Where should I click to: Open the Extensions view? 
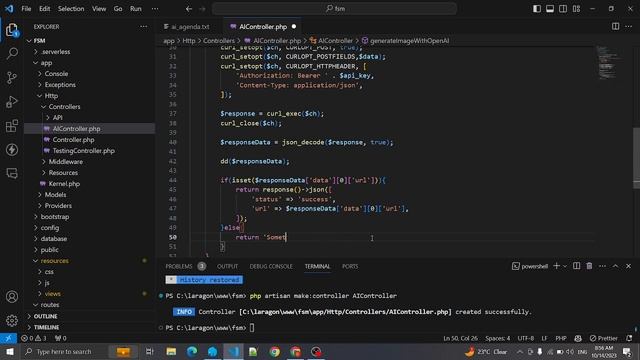pyautogui.click(x=12, y=126)
